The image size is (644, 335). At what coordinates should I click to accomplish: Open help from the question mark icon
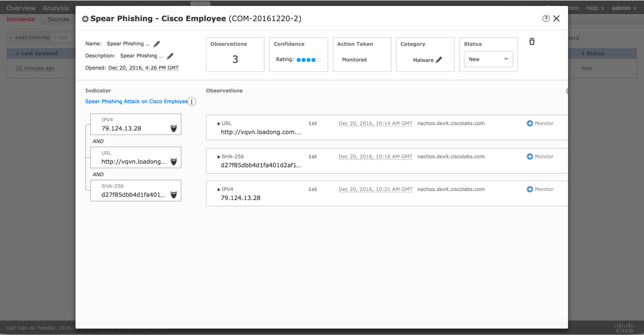546,18
